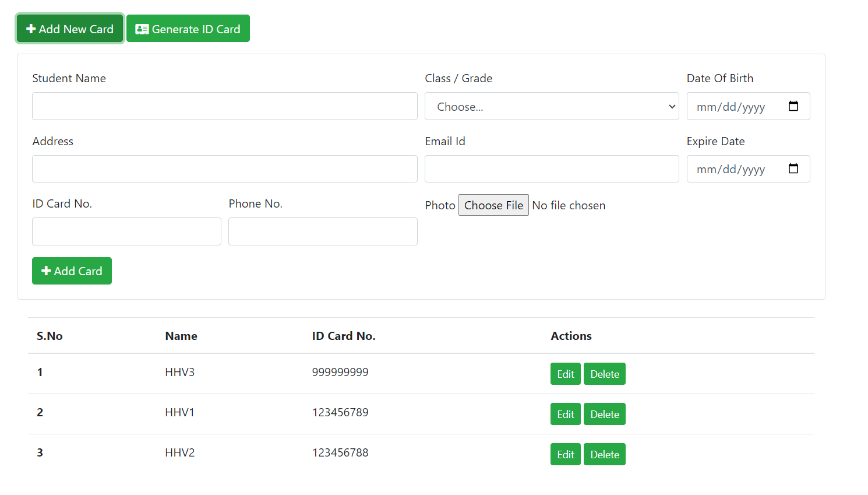Focus the Phone No. input field
This screenshot has width=868, height=495.
[323, 231]
